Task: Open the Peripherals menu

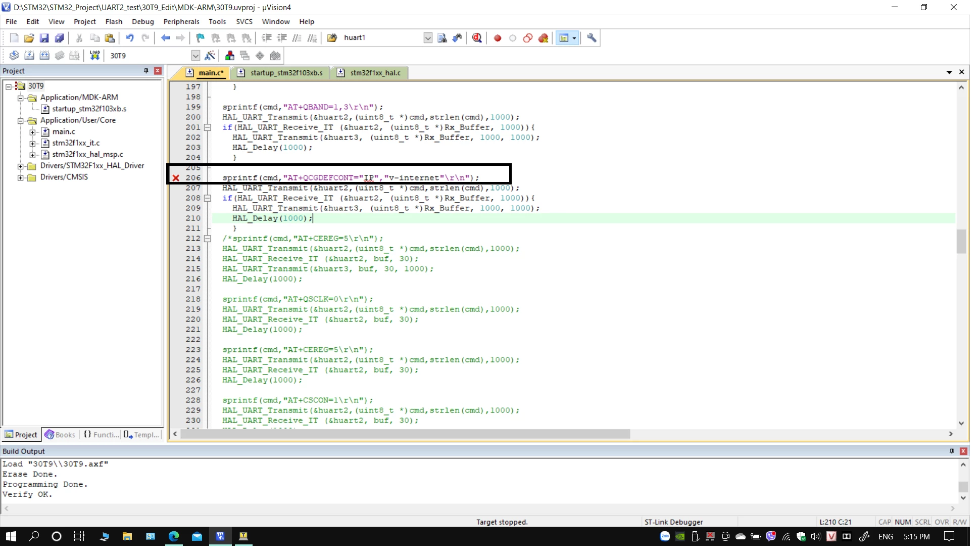Action: tap(181, 22)
